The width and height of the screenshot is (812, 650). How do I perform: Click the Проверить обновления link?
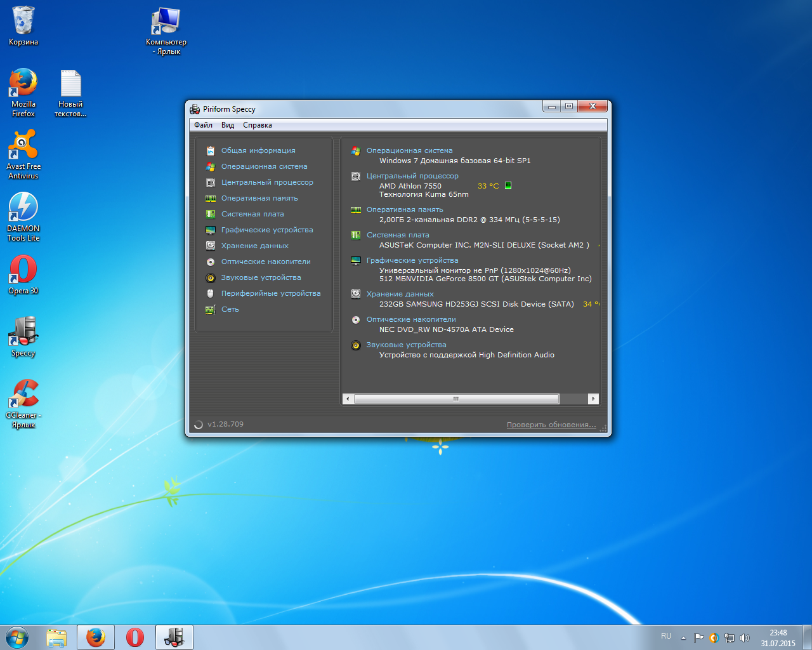tap(551, 425)
